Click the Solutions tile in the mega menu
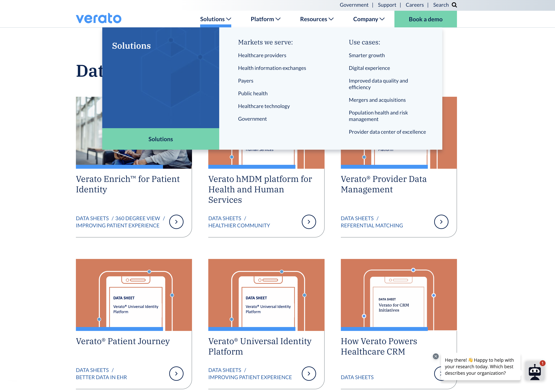The image size is (555, 392). 161,139
